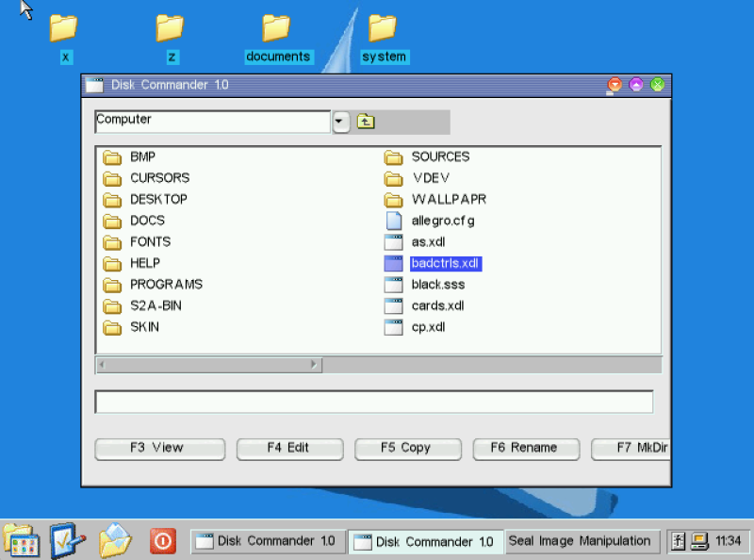
Task: Click the F6 Rename button
Action: [x=526, y=449]
